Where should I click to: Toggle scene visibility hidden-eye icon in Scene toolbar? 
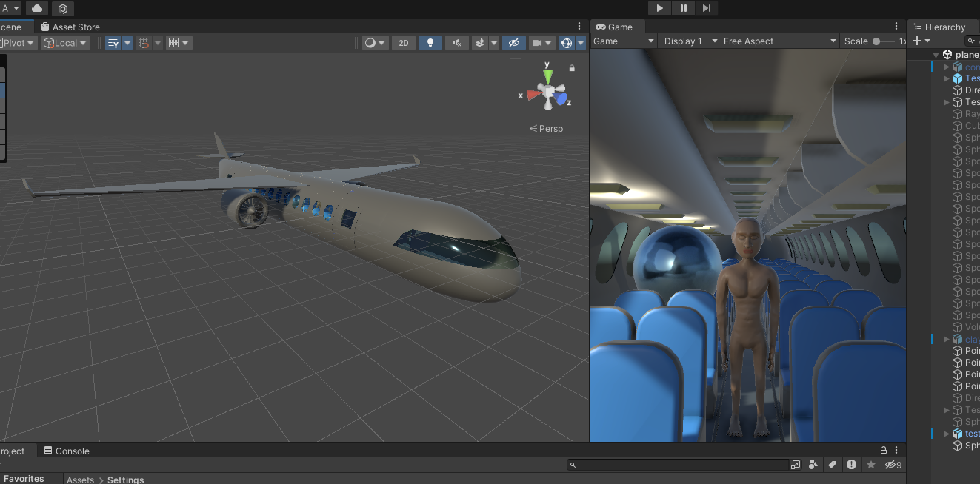[x=513, y=43]
